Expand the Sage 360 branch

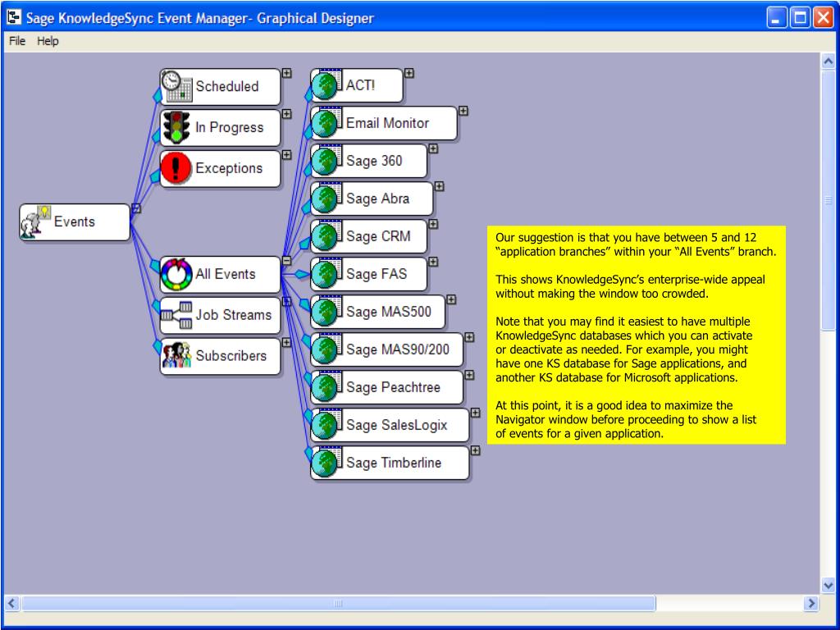(433, 148)
